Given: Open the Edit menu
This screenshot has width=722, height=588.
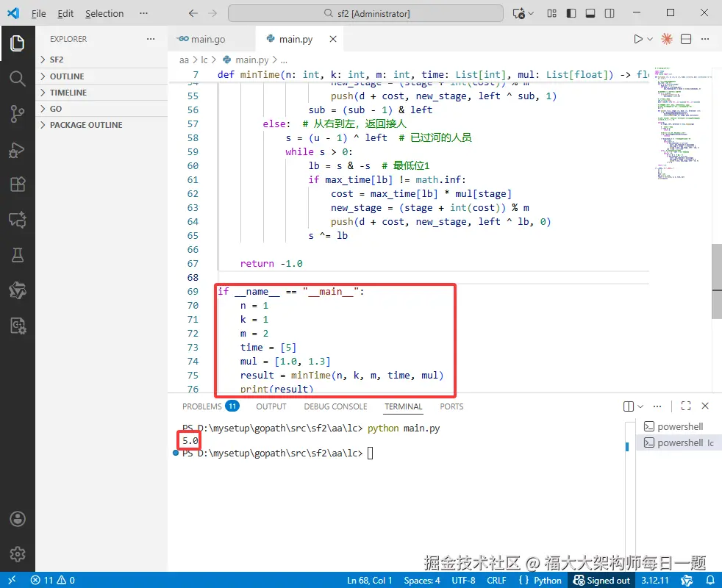Looking at the screenshot, I should point(65,13).
